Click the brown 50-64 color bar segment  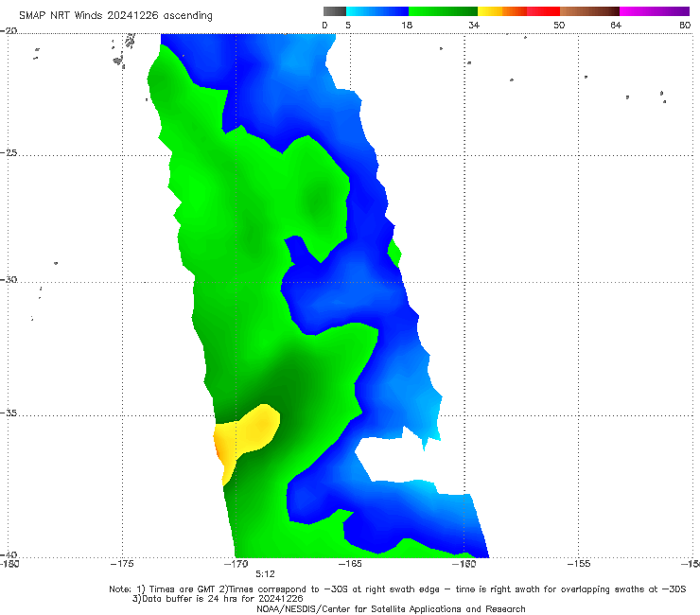589,11
